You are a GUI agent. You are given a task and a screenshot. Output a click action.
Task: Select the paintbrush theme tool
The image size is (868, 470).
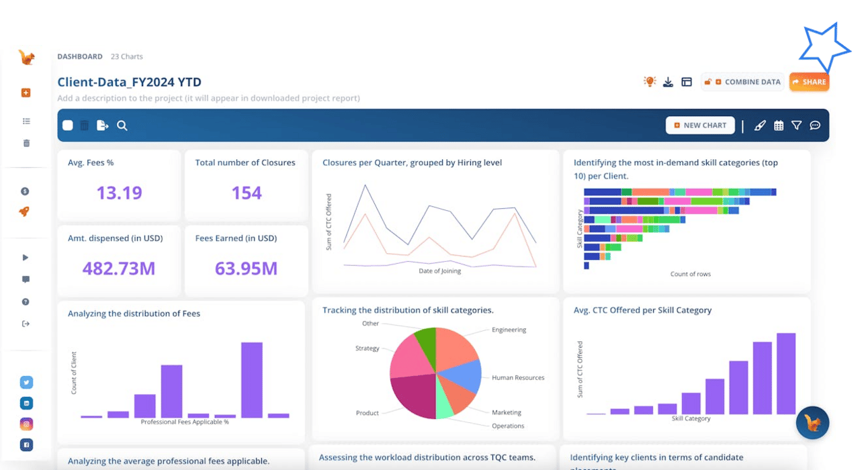click(760, 126)
